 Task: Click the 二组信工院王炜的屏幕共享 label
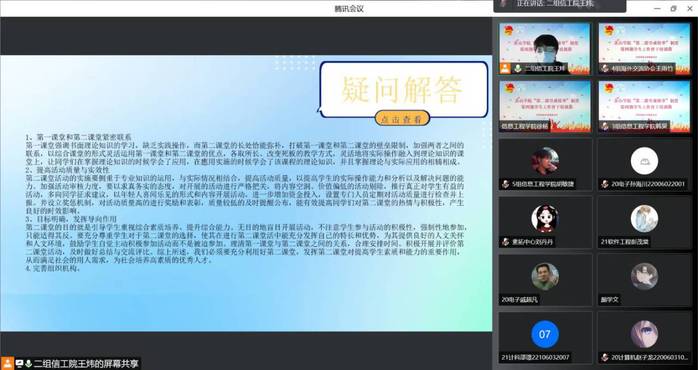click(x=86, y=364)
